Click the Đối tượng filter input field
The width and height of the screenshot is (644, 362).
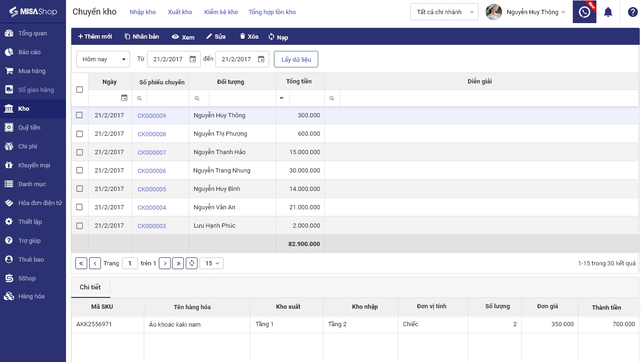[x=242, y=98]
